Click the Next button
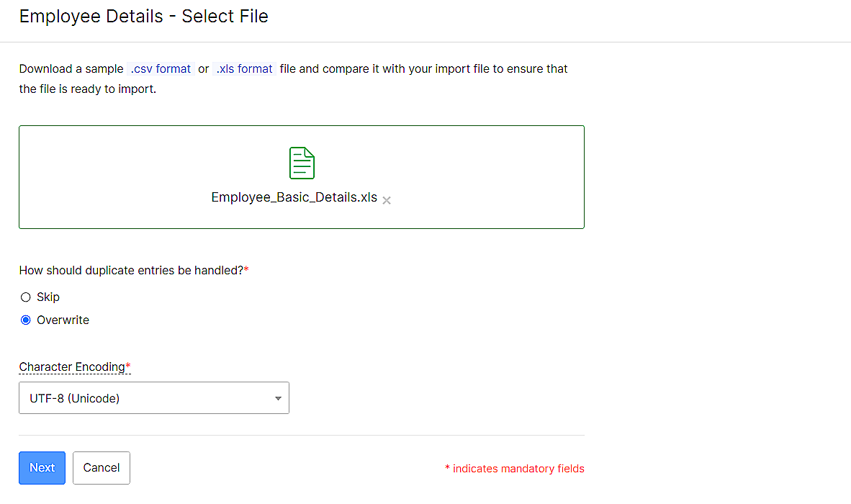This screenshot has height=504, width=851. coord(42,467)
